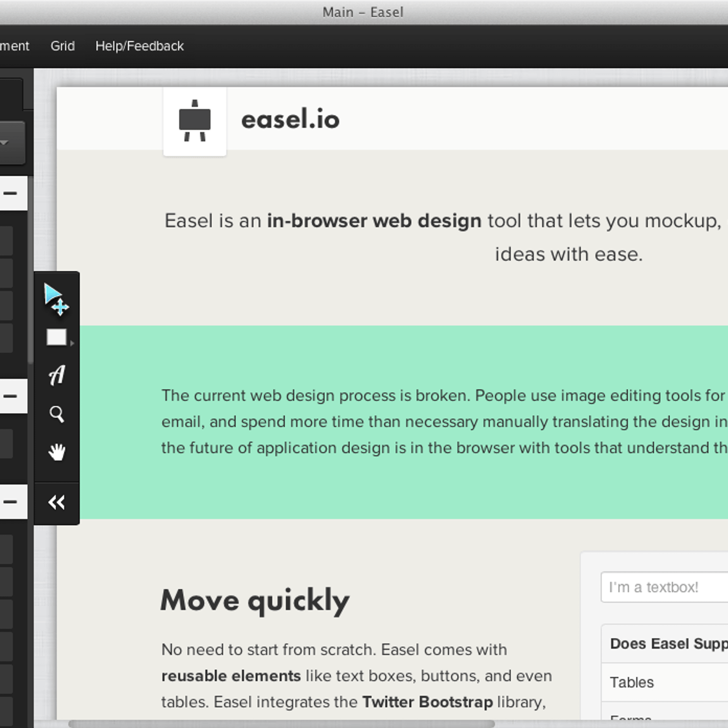Click the horizontal scrollbar at bottom

click(281, 723)
